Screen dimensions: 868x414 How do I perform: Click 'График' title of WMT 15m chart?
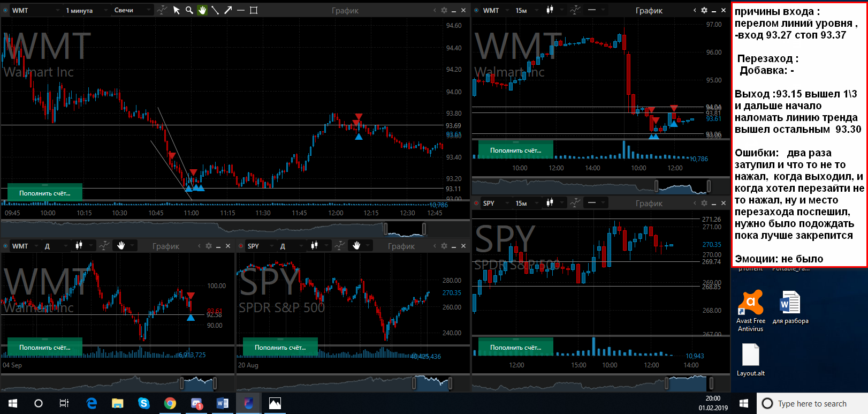pos(649,11)
